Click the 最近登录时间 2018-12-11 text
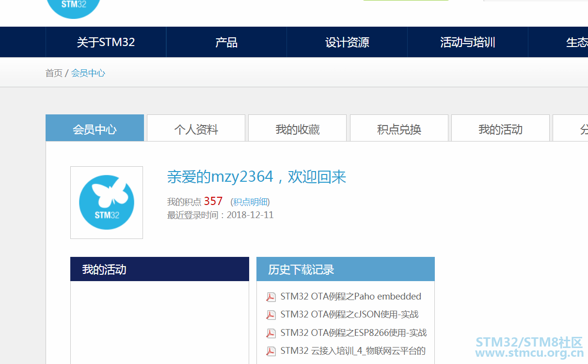 (x=221, y=215)
